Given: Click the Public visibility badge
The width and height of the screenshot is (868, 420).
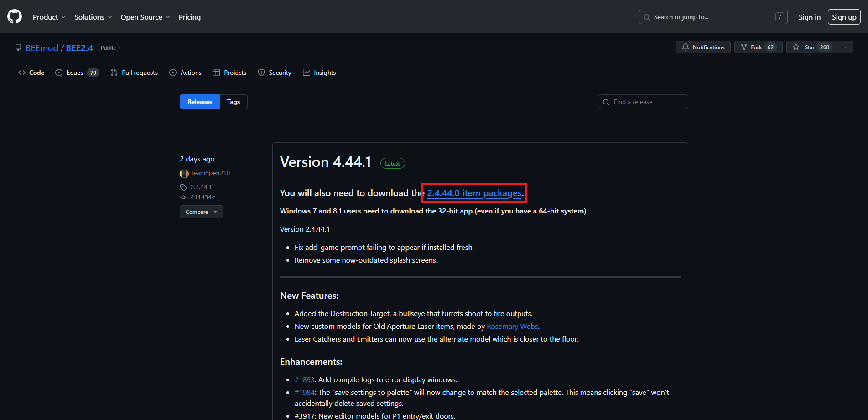Looking at the screenshot, I should 108,48.
